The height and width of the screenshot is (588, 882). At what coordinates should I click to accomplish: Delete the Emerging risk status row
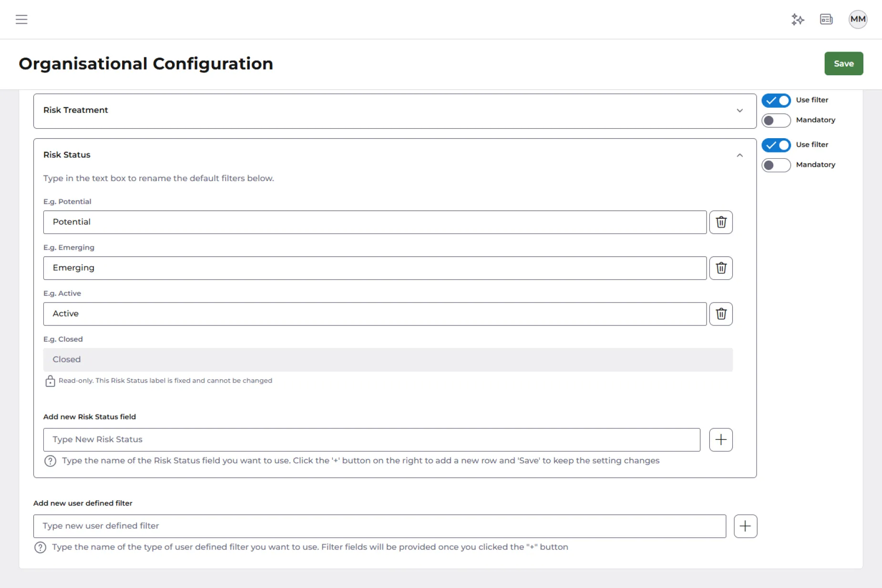point(721,268)
